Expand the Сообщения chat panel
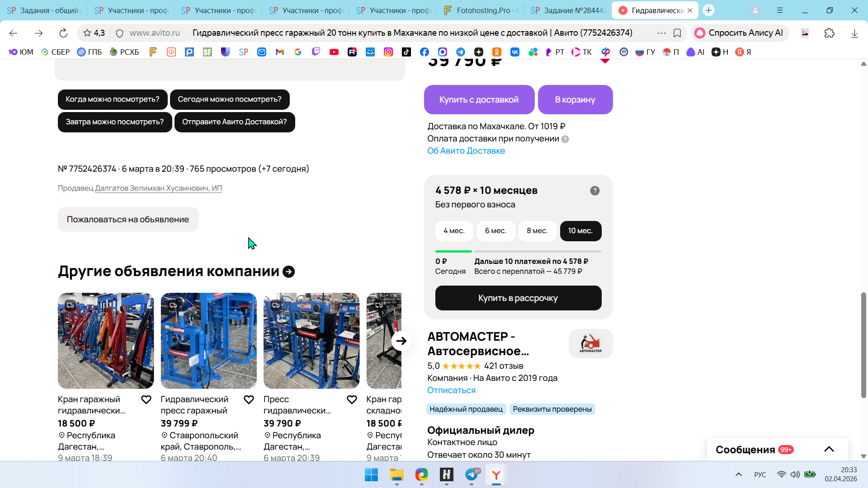 [x=829, y=450]
